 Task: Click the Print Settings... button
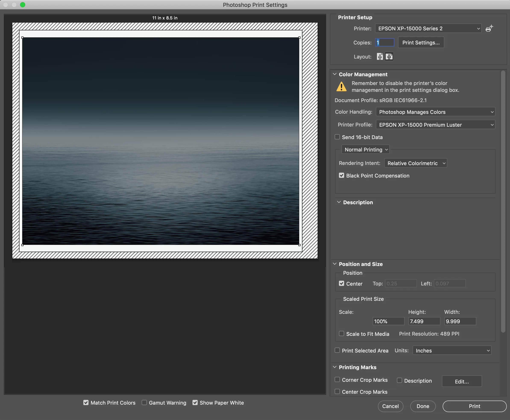(x=421, y=43)
